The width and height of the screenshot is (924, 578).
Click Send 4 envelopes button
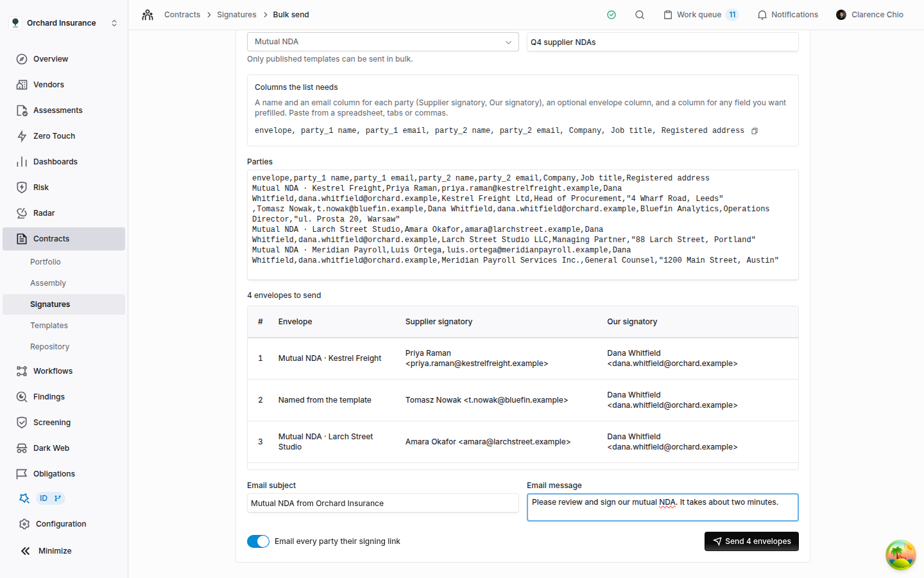click(751, 541)
